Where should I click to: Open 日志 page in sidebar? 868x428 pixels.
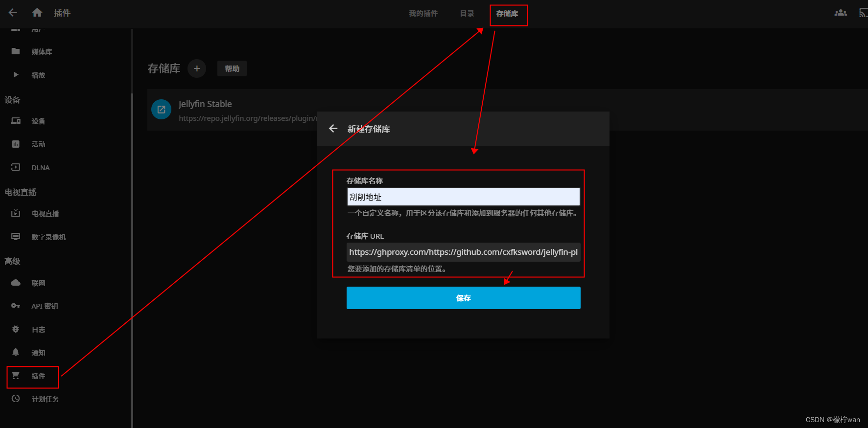pyautogui.click(x=38, y=330)
